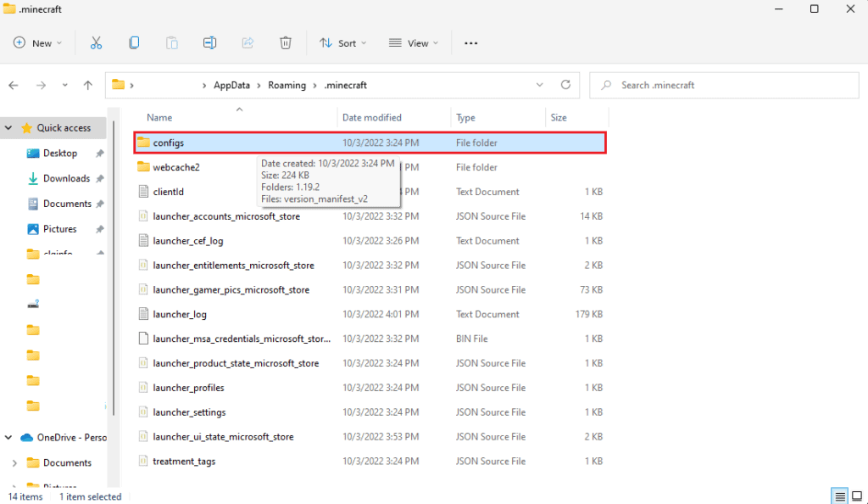Delete selection with trash icon

click(x=285, y=43)
